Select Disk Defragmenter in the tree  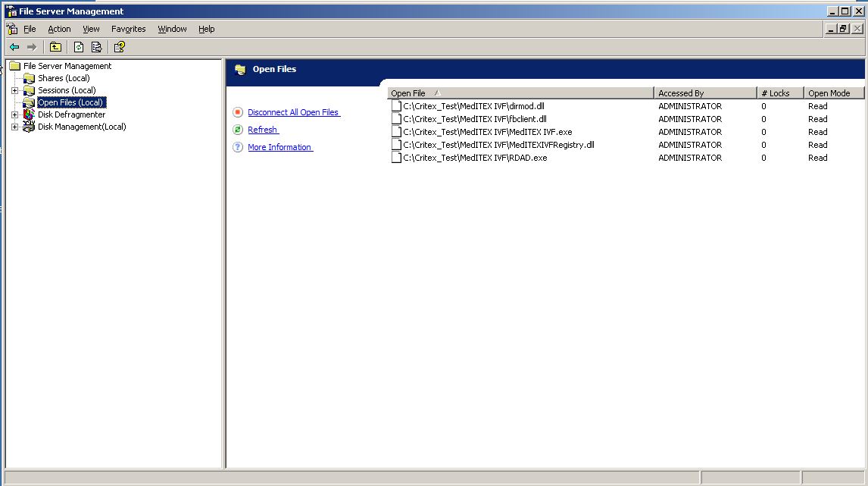(x=71, y=114)
